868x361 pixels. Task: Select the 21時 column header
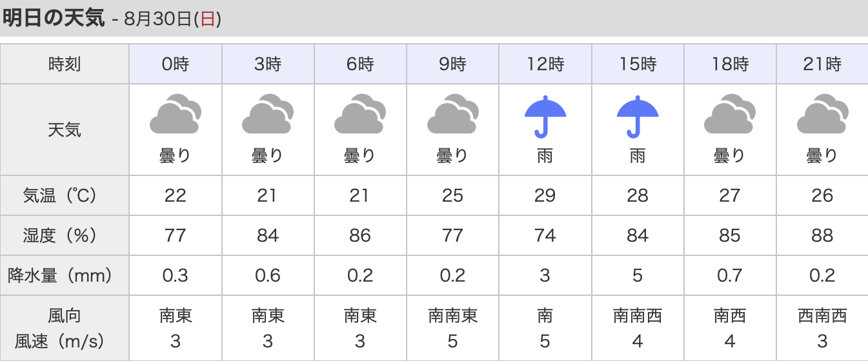tap(823, 64)
